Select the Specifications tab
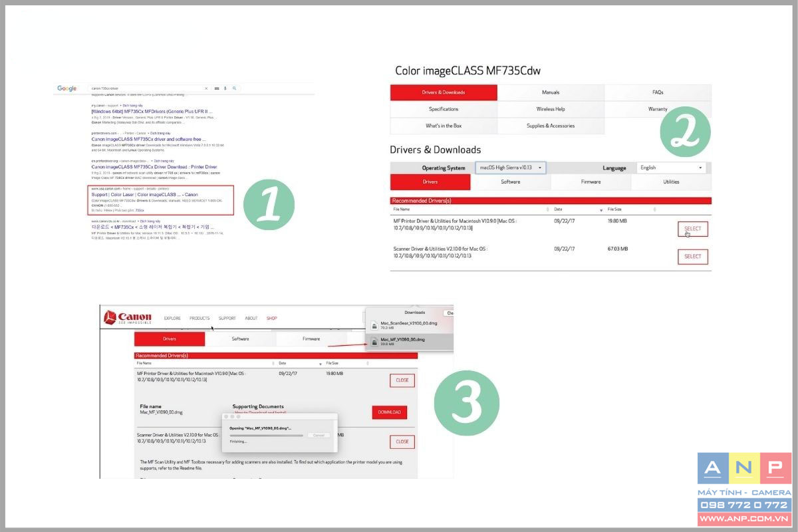The image size is (798, 532). pyautogui.click(x=444, y=109)
